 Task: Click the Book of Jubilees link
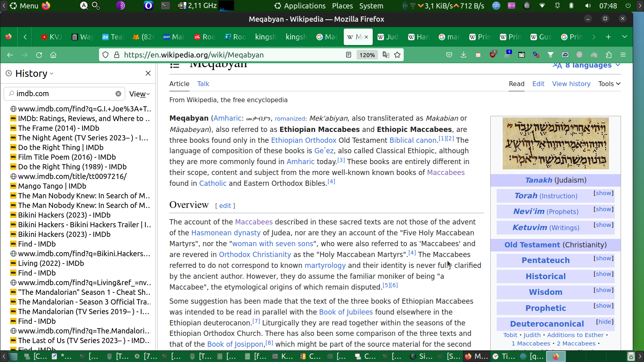click(346, 312)
